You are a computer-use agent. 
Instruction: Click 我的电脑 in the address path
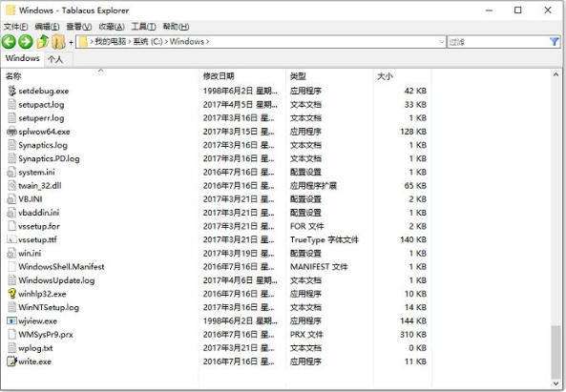coord(110,42)
